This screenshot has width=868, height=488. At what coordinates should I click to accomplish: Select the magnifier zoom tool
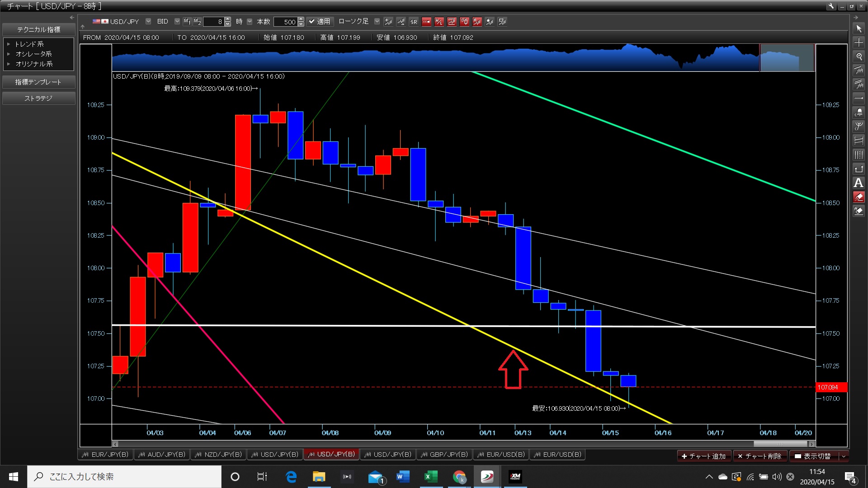point(859,56)
